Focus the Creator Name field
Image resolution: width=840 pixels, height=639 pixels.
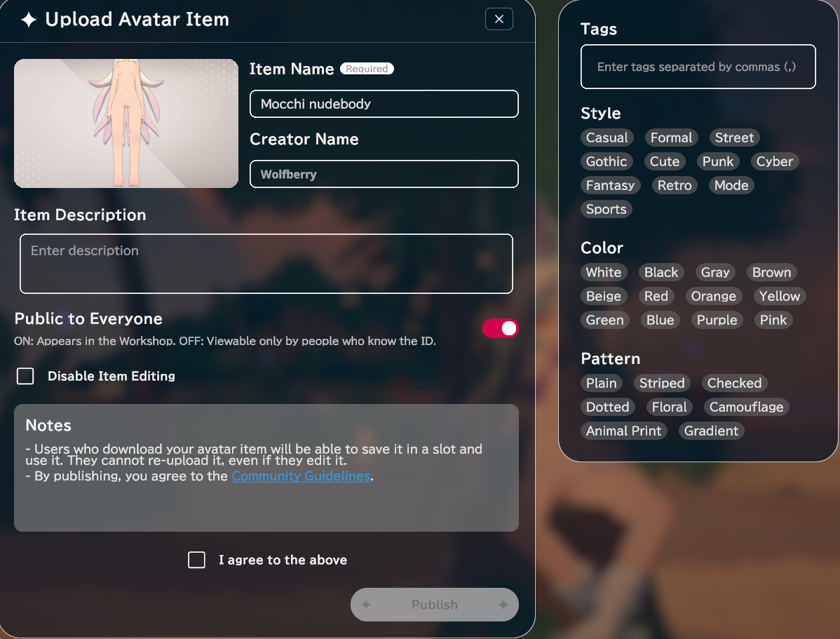[384, 174]
